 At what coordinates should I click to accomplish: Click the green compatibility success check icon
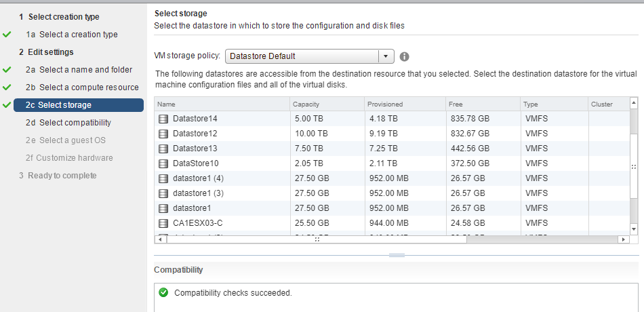pyautogui.click(x=163, y=293)
